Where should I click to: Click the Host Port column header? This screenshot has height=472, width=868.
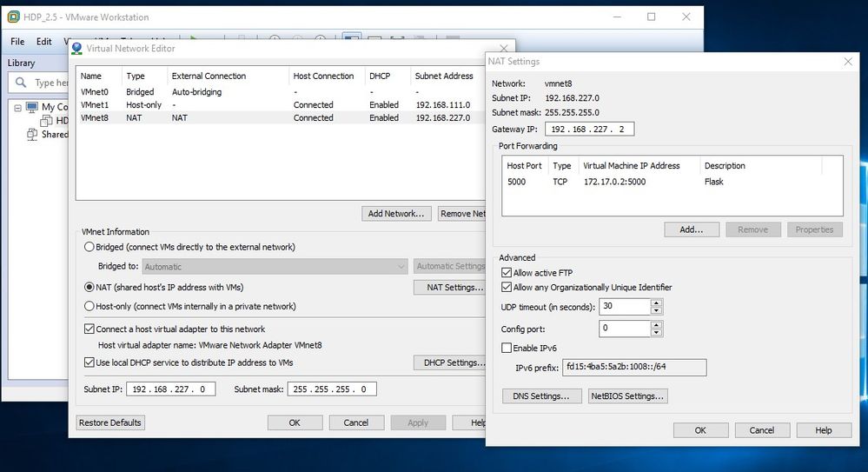525,166
